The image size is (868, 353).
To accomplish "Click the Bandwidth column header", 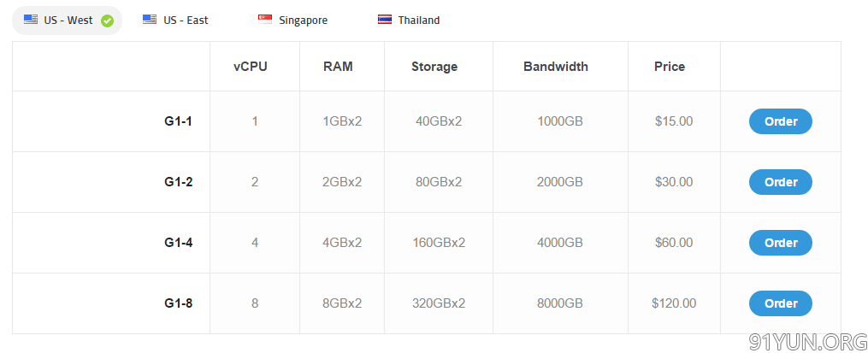I will tap(556, 67).
